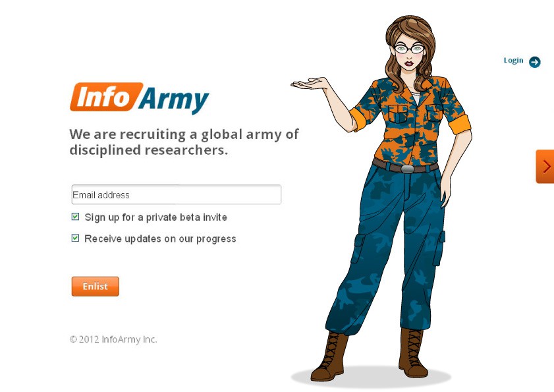The width and height of the screenshot is (554, 392).
Task: Click the 2012 InfoArmy Inc. copyright text
Action: [x=113, y=339]
